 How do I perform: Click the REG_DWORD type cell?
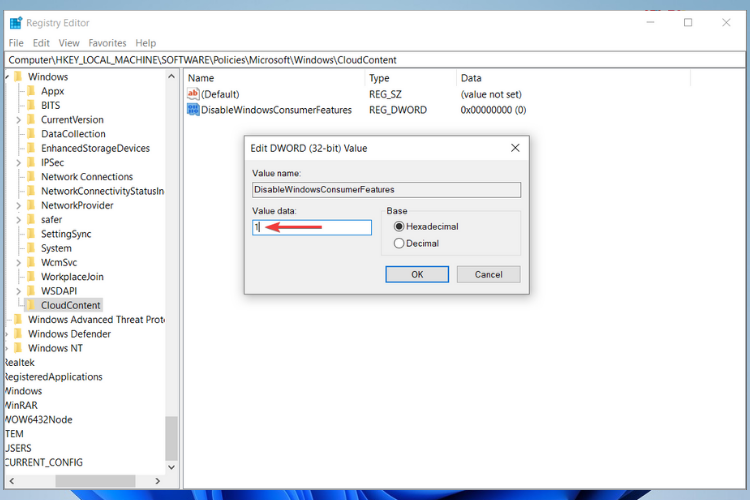[397, 110]
